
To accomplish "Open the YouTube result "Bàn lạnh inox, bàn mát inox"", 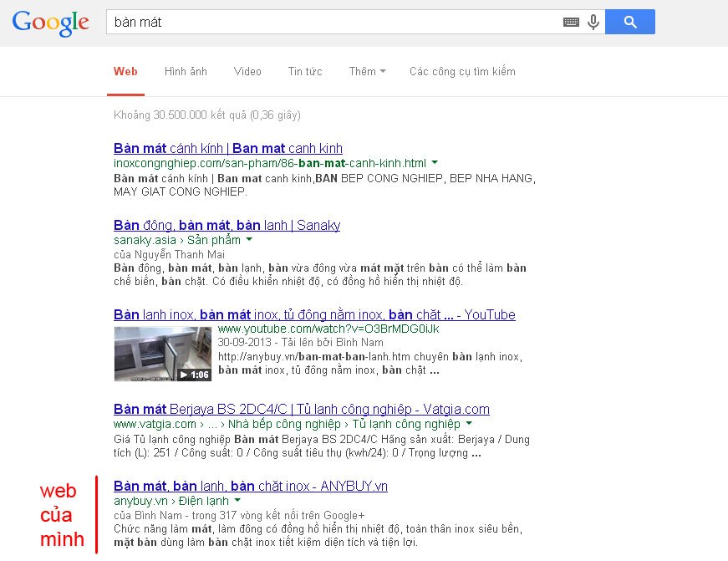I will [314, 315].
